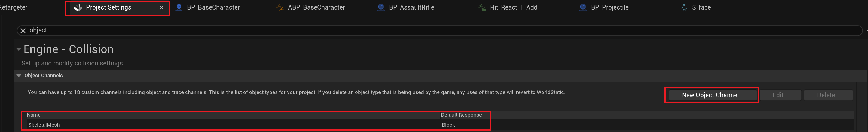
Task: Click the Project Settings gear icon
Action: (78, 7)
